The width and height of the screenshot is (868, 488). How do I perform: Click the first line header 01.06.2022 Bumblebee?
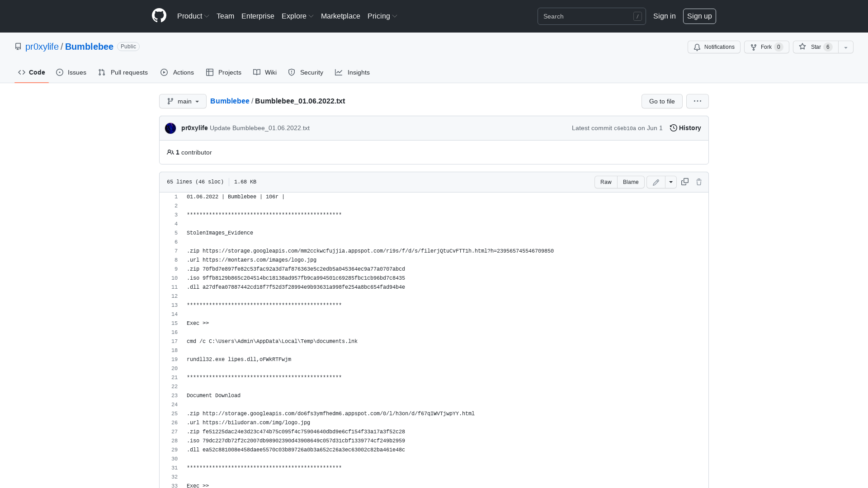(x=236, y=197)
